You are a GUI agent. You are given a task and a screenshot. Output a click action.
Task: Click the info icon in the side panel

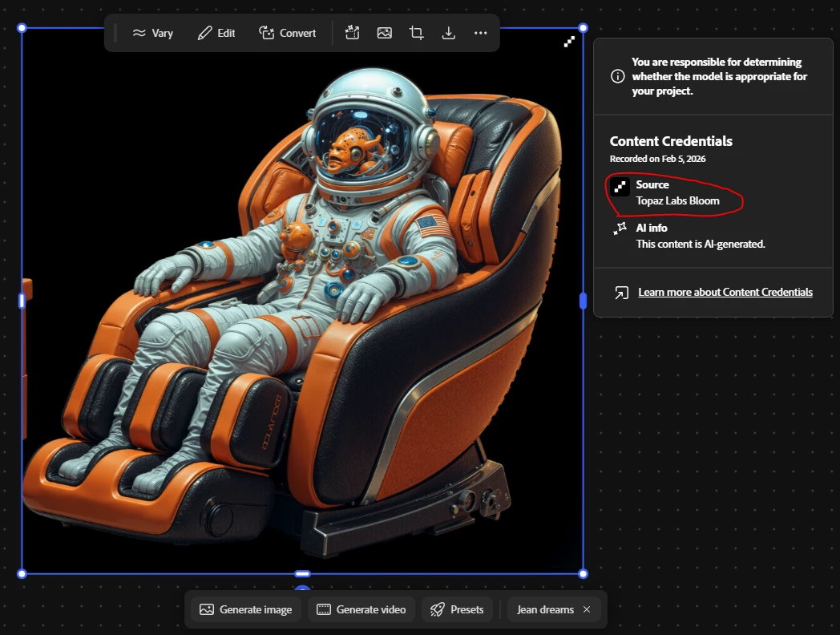tap(618, 76)
